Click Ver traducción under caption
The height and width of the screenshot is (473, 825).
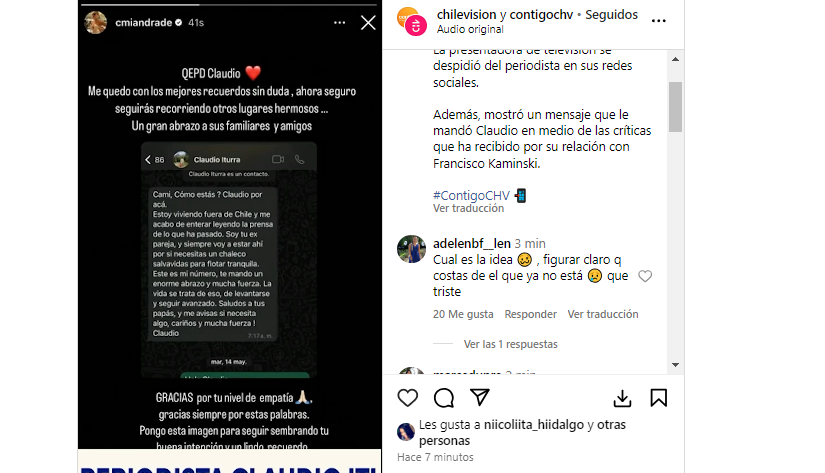[468, 208]
